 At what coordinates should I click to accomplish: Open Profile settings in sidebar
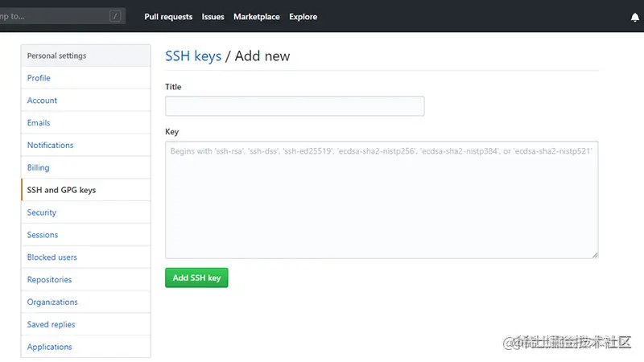tap(86, 78)
